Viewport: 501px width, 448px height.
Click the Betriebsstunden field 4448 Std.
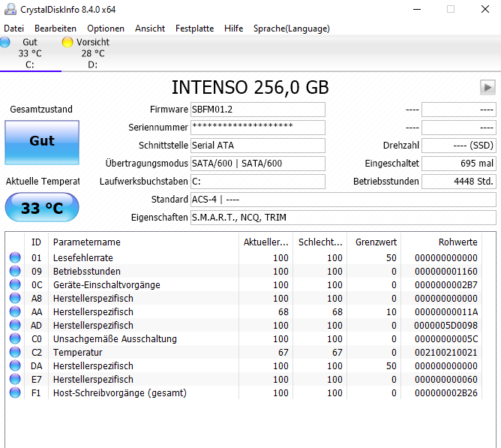click(459, 182)
